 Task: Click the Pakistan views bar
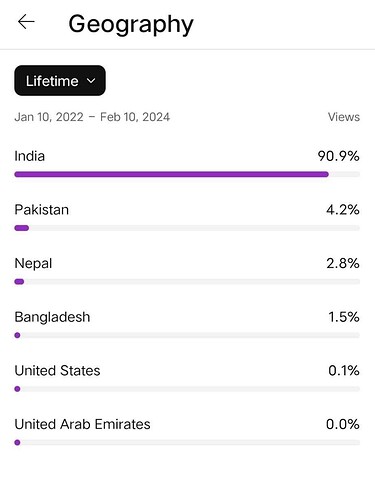point(22,228)
